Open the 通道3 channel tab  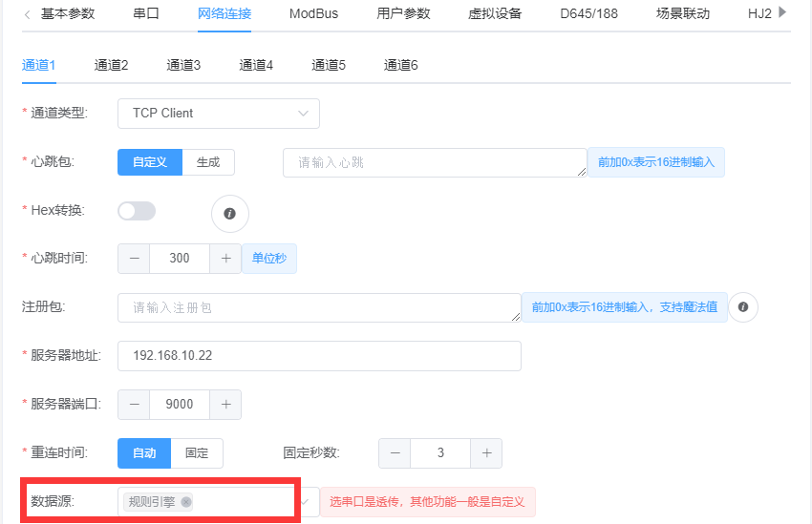183,65
